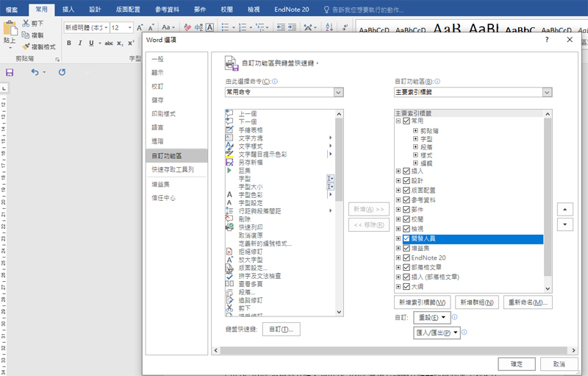Image resolution: width=588 pixels, height=376 pixels.
Task: Click the Sort (A-Z) icon
Action: (x=329, y=27)
